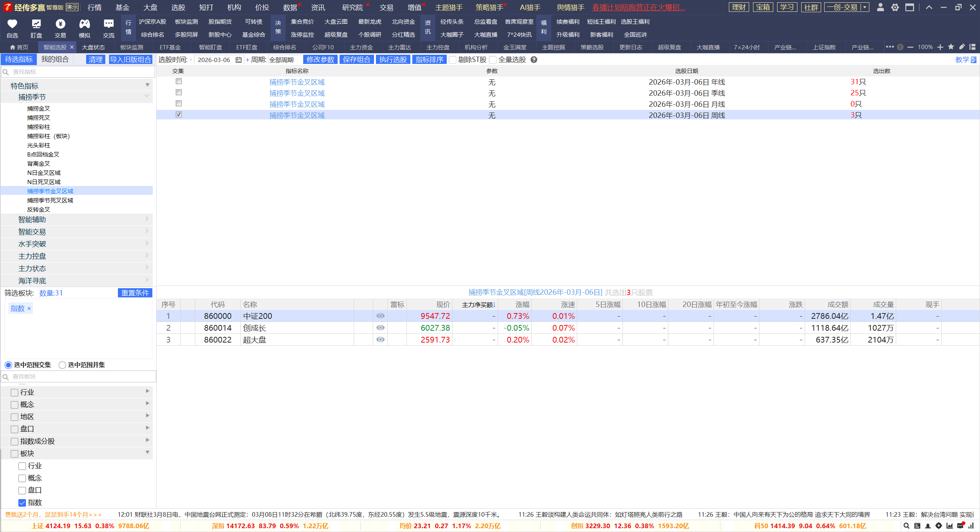Open the 模拟 gamepad icon
Image resolution: width=980 pixels, height=532 pixels.
(85, 24)
